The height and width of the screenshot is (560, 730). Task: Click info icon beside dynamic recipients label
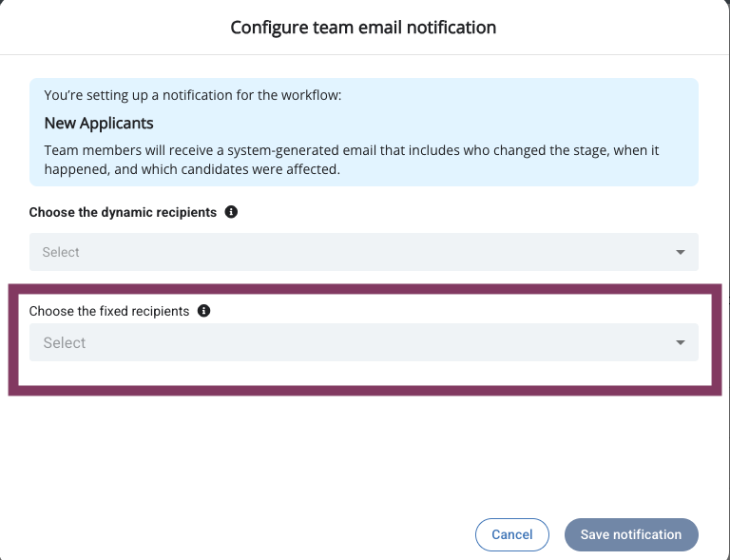point(231,212)
